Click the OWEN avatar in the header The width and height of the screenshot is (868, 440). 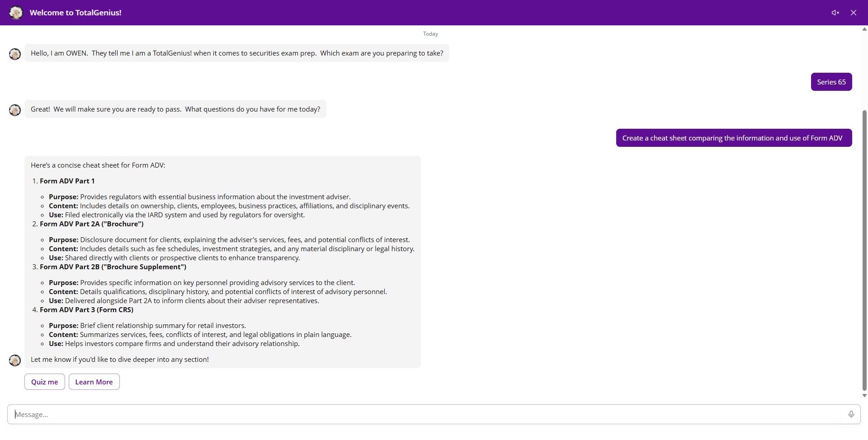(16, 13)
